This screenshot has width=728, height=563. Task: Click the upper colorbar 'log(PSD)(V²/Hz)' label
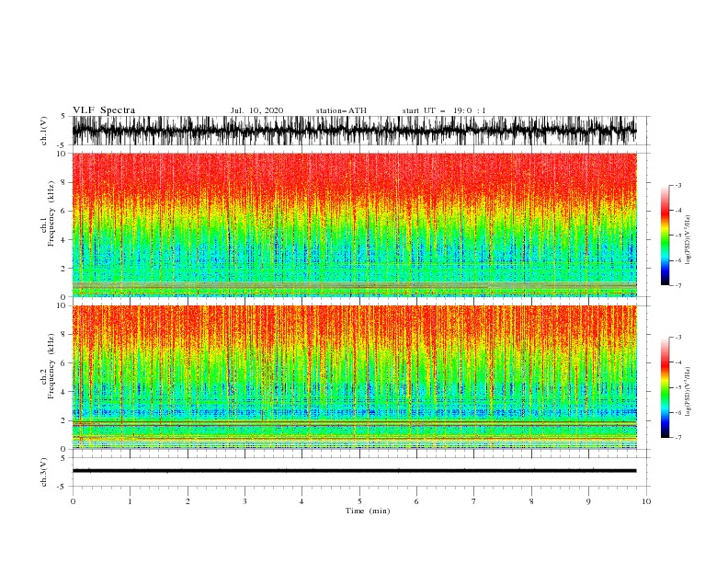pyautogui.click(x=688, y=240)
